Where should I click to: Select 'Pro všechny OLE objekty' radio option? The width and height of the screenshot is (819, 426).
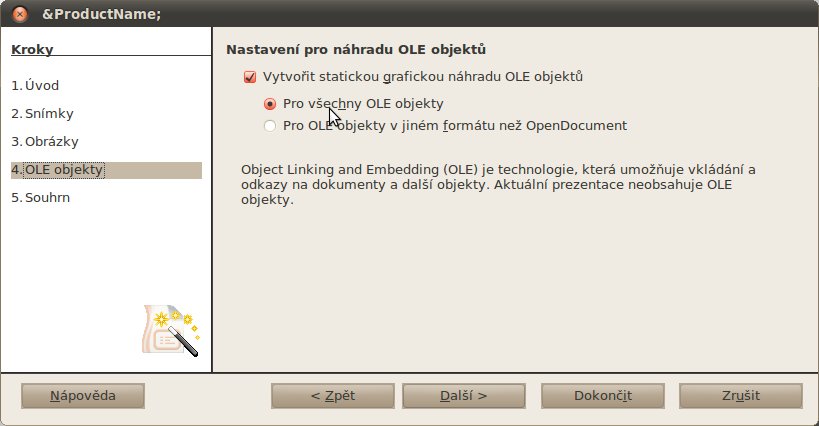tap(270, 104)
